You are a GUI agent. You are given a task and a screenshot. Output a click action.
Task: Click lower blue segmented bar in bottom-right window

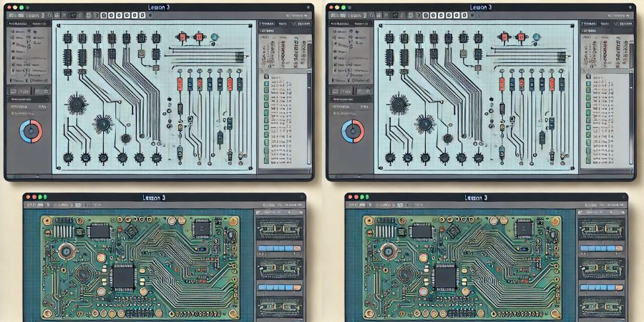coord(601,288)
